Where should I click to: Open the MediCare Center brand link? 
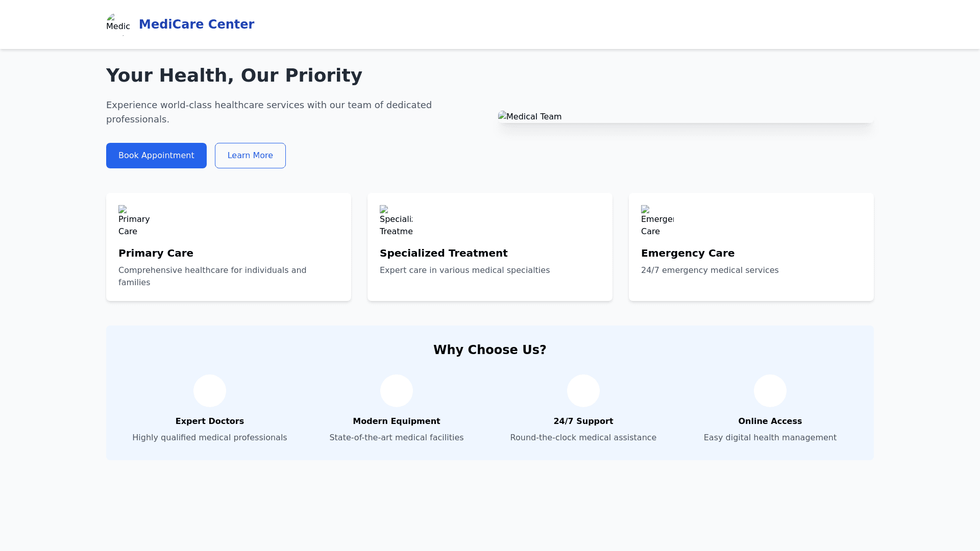pos(197,24)
